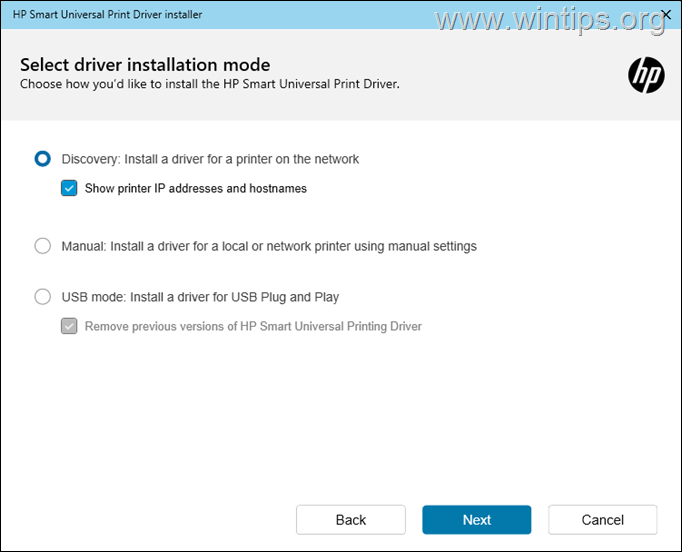Click 'Manual: Install a driver' label text
Screen dimensions: 682x552
(269, 246)
